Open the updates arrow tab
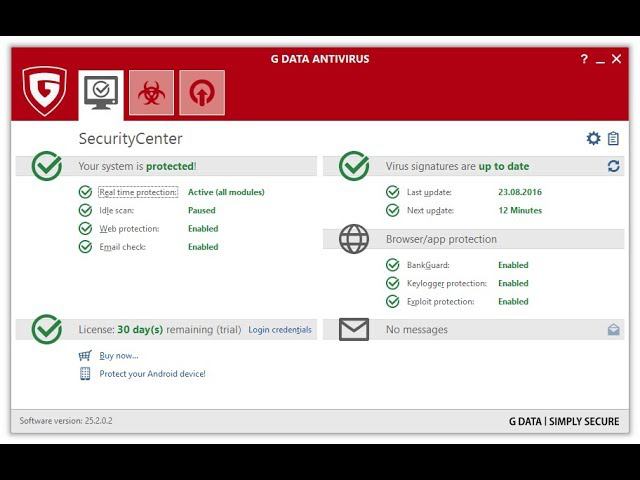640x480 pixels. click(202, 93)
